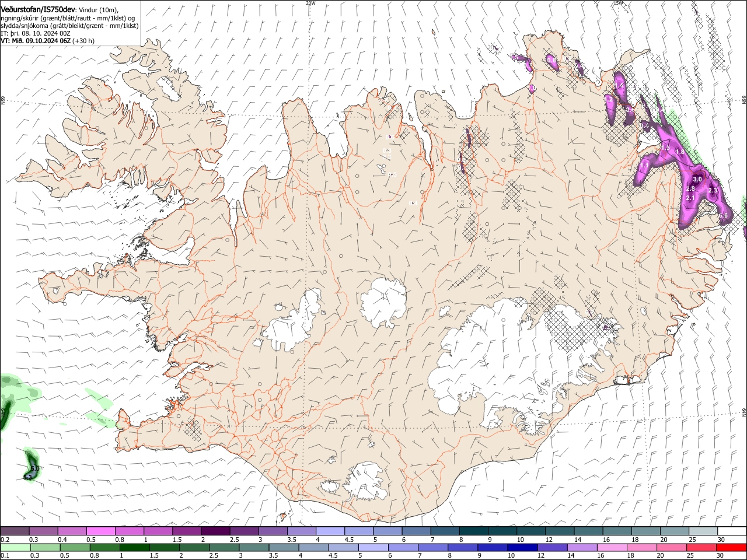Screen dimensions: 747x560
Task: Click the 2.1 snowfall value on the map
Action: click(x=690, y=198)
